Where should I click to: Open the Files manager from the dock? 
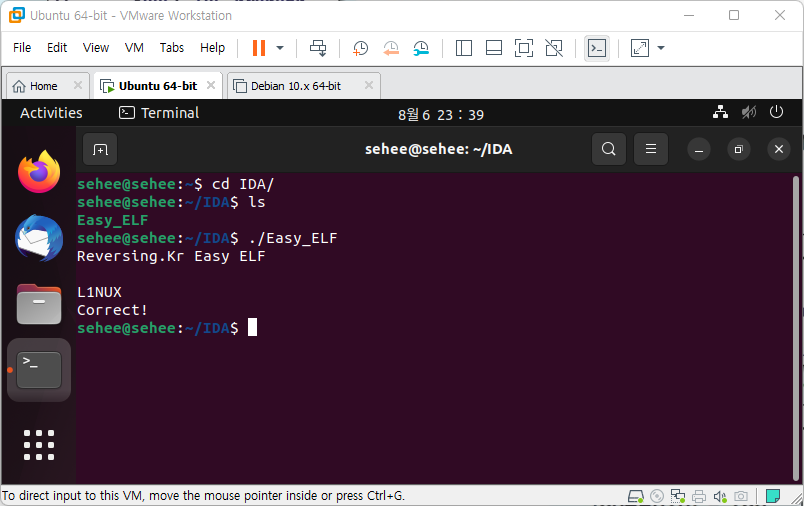39,303
